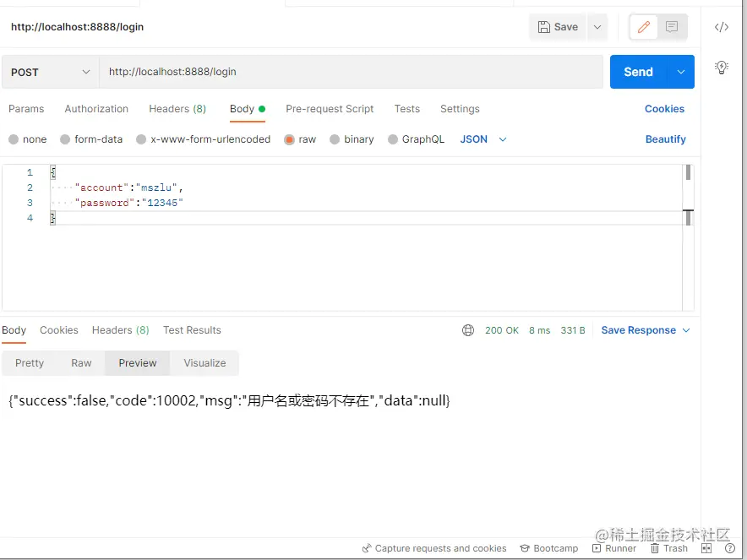
Task: Switch to the pencil edit mode icon
Action: click(x=644, y=27)
